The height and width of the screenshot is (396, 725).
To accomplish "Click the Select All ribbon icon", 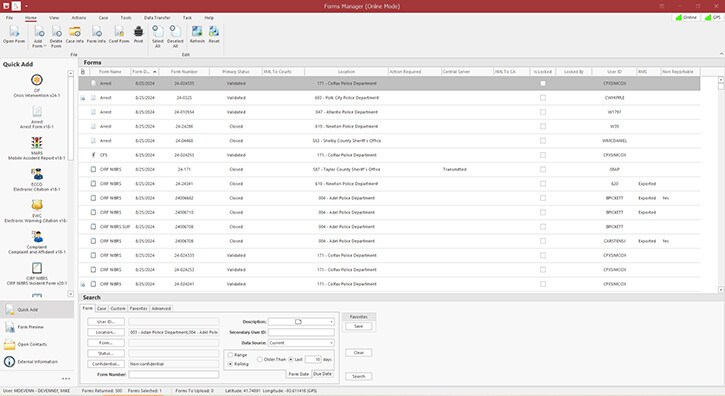I will [x=158, y=31].
